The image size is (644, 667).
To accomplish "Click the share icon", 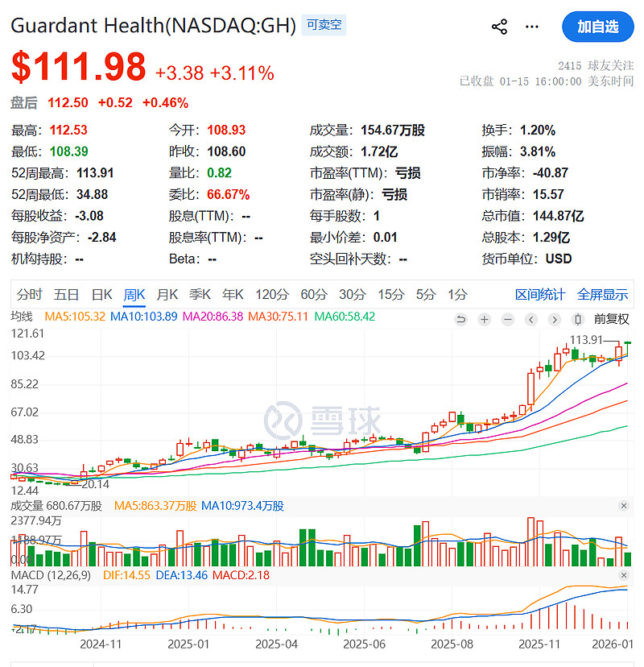I will [499, 27].
